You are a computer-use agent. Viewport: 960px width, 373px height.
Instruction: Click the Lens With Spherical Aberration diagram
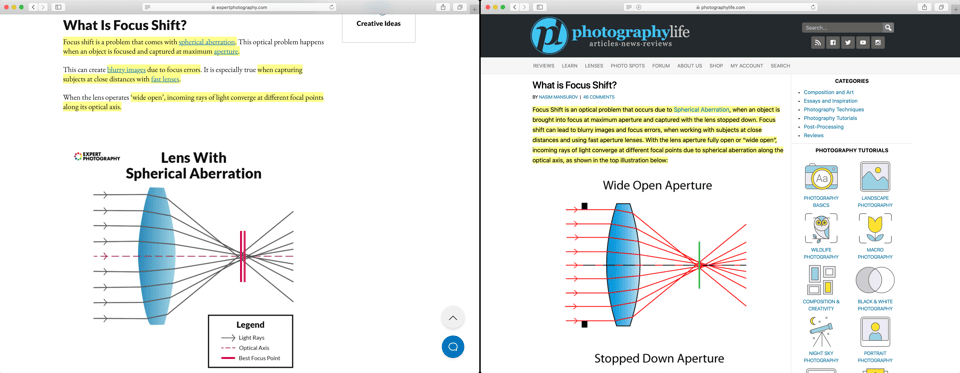tap(193, 259)
